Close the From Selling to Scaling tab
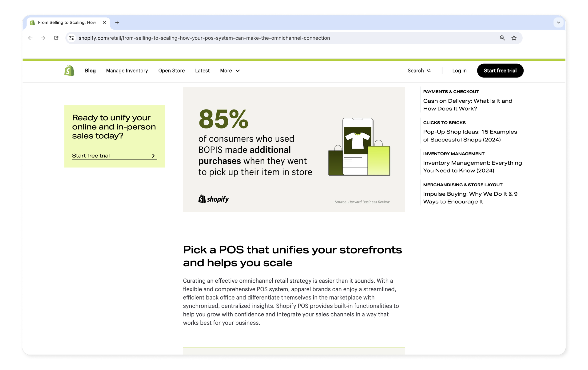The height and width of the screenshot is (370, 588). [104, 23]
